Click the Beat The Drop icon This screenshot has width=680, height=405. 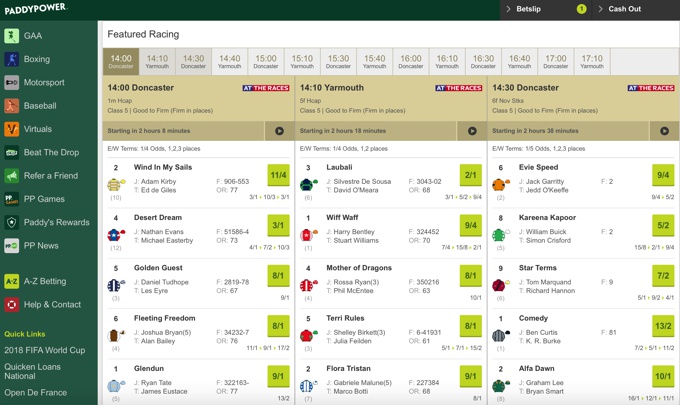[x=12, y=152]
